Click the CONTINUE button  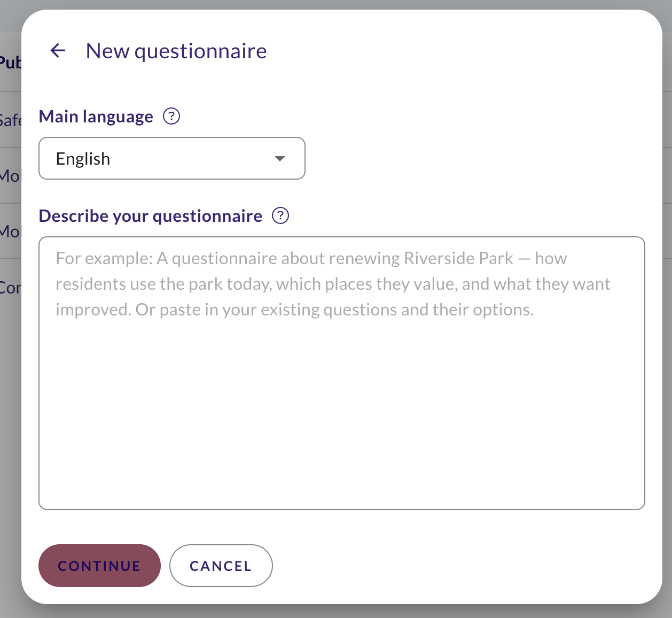(x=99, y=566)
